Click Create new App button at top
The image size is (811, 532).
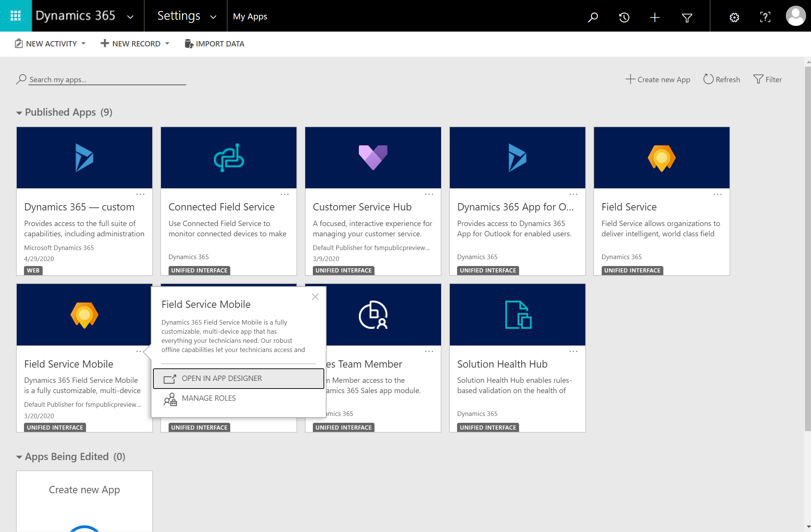tap(658, 80)
